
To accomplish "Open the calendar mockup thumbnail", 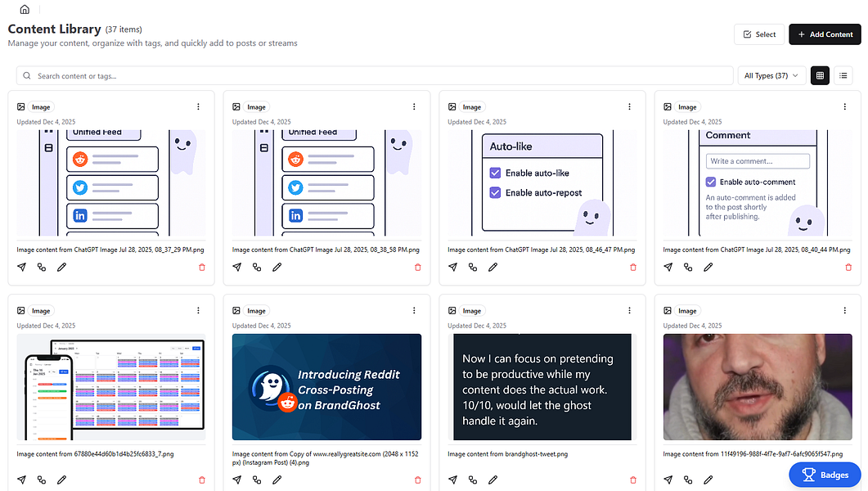I will tap(110, 387).
